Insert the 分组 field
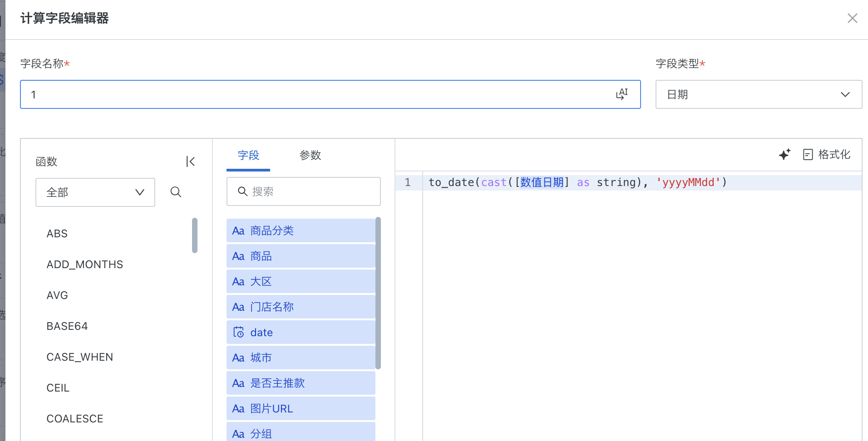Viewport: 868px width, 441px height. 301,432
